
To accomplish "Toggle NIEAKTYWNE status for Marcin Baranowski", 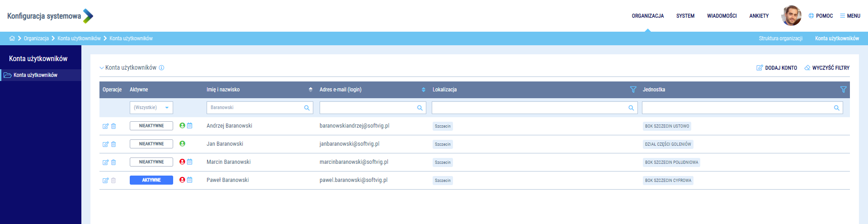I will coord(151,162).
